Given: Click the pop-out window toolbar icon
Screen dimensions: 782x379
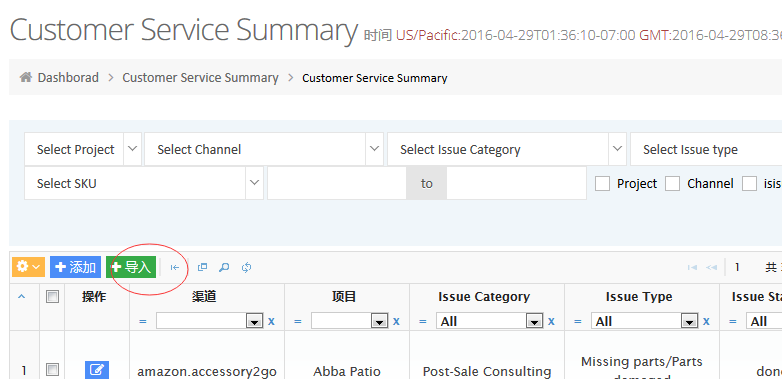Looking at the screenshot, I should pos(202,267).
